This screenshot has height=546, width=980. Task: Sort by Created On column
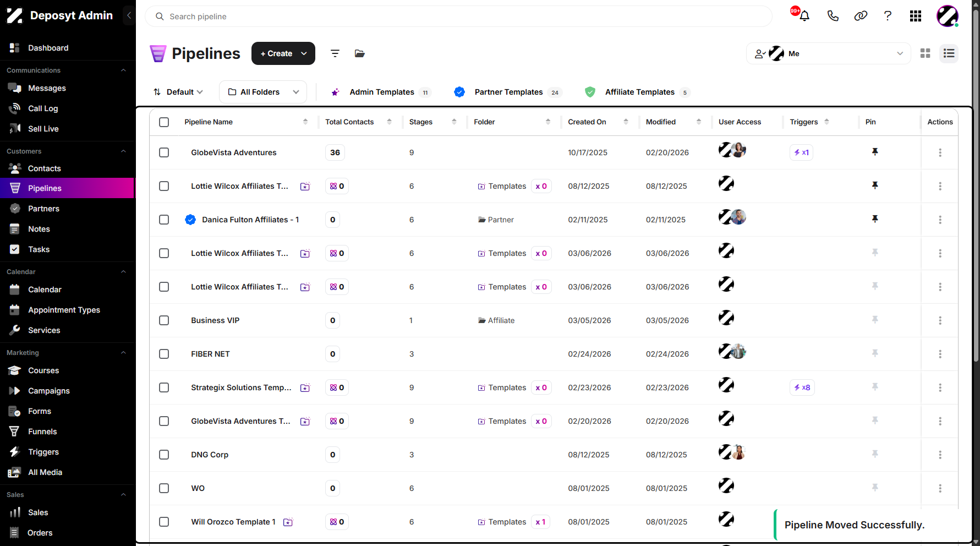pyautogui.click(x=626, y=122)
